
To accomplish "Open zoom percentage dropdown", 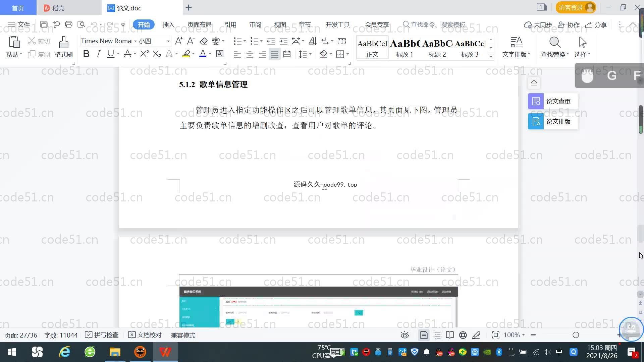I will click(x=523, y=335).
